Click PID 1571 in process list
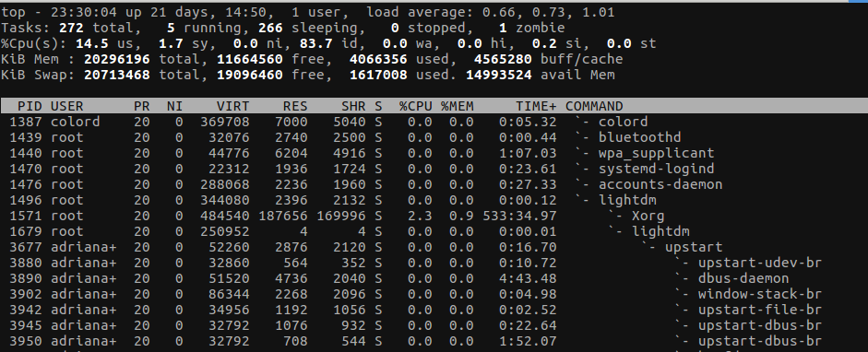Image resolution: width=868 pixels, height=352 pixels. pyautogui.click(x=26, y=216)
